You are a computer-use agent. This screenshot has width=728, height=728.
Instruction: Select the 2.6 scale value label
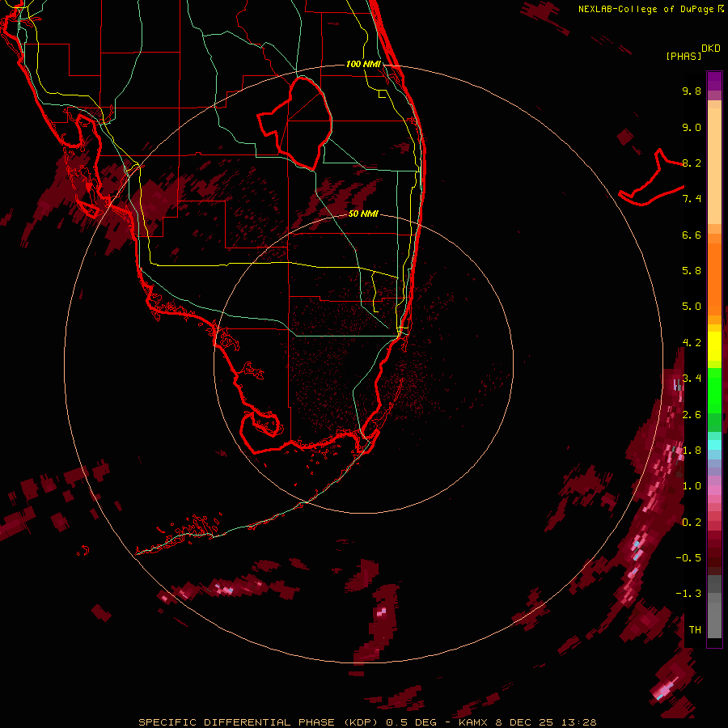(x=692, y=415)
